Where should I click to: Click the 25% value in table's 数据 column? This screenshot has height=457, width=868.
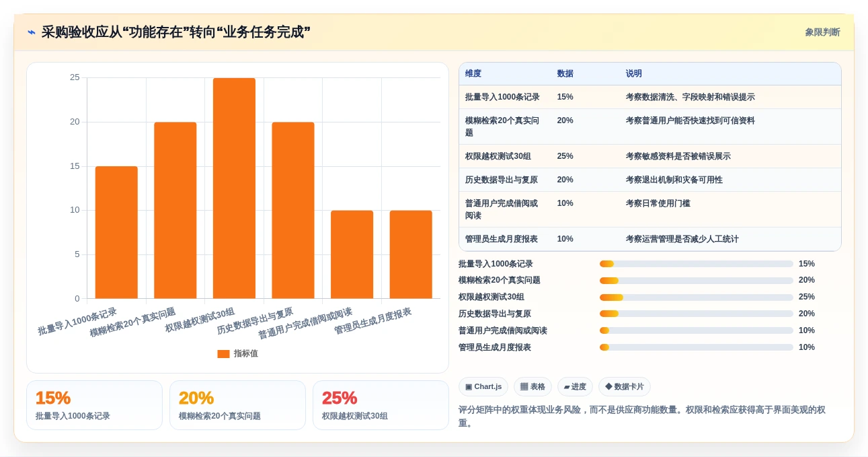(x=565, y=156)
